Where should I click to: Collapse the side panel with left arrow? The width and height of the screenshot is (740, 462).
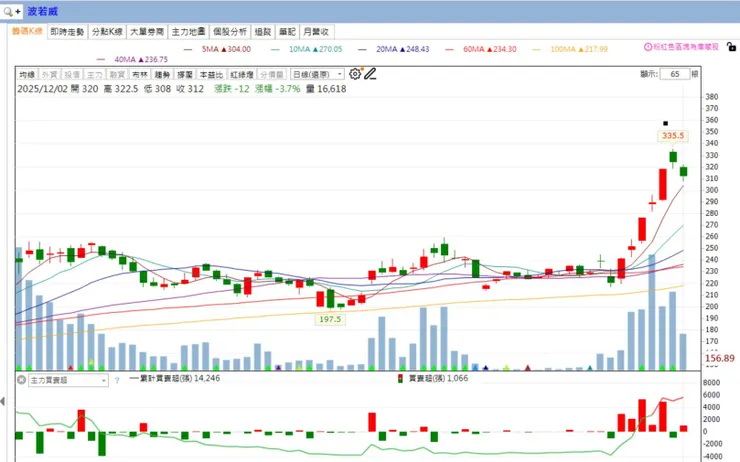pos(3,401)
